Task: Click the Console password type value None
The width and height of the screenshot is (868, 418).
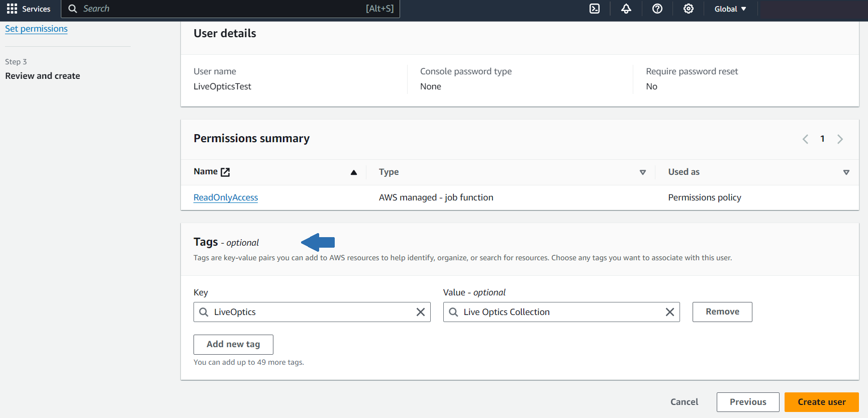Action: 431,86
